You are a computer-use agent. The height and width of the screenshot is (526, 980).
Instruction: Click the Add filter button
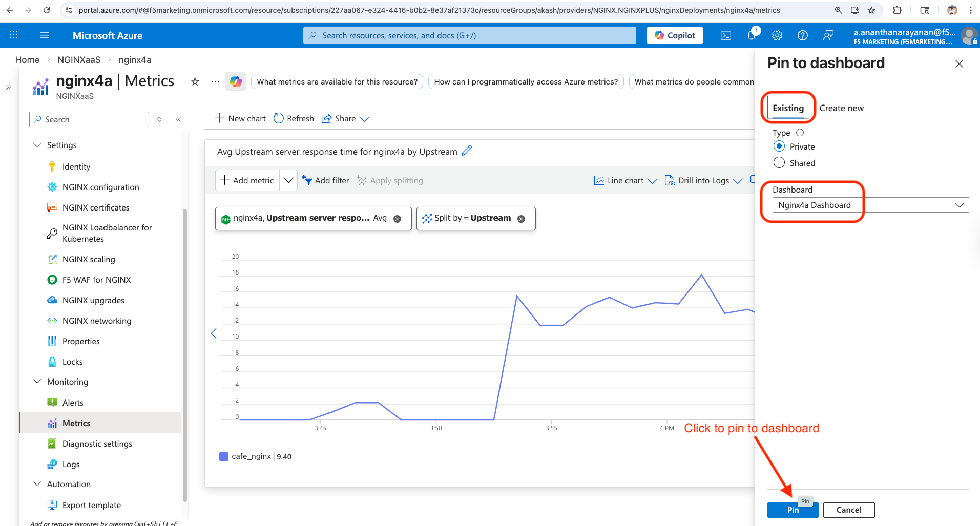(x=326, y=180)
